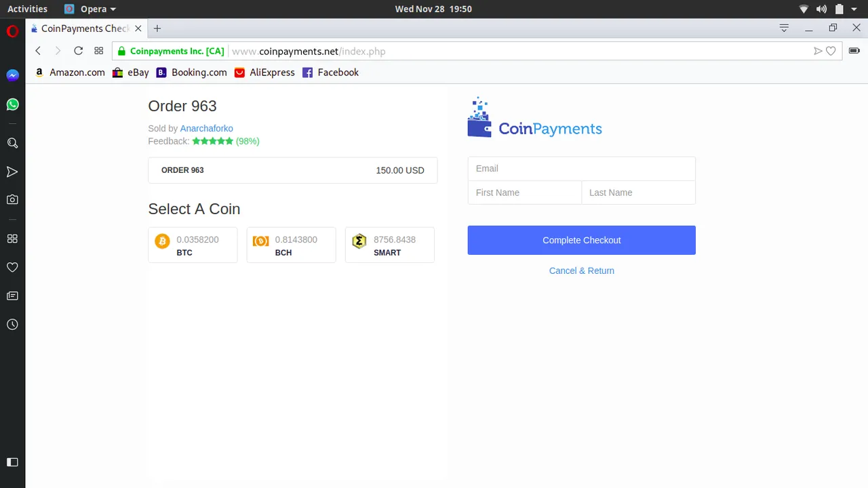
Task: Click the volume speaker icon in system tray
Action: (x=821, y=9)
